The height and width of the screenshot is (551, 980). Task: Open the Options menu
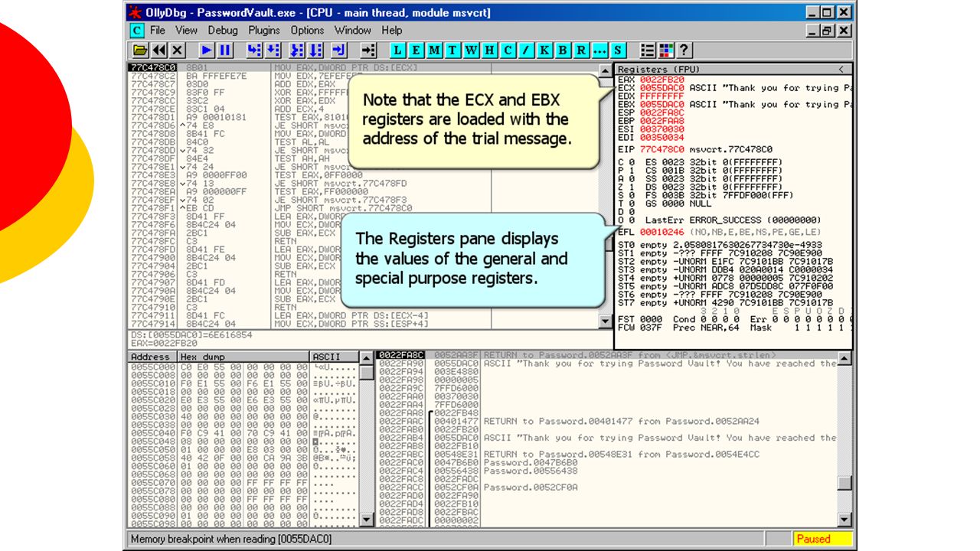307,31
